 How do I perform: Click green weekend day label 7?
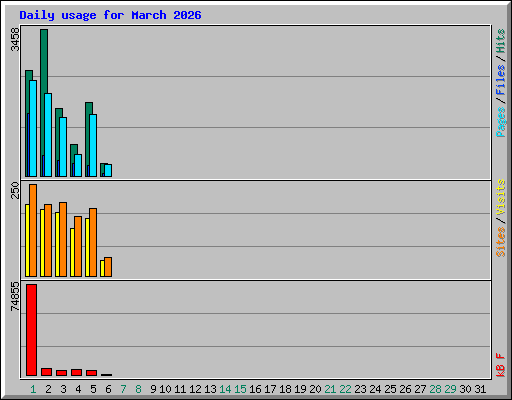(x=123, y=389)
